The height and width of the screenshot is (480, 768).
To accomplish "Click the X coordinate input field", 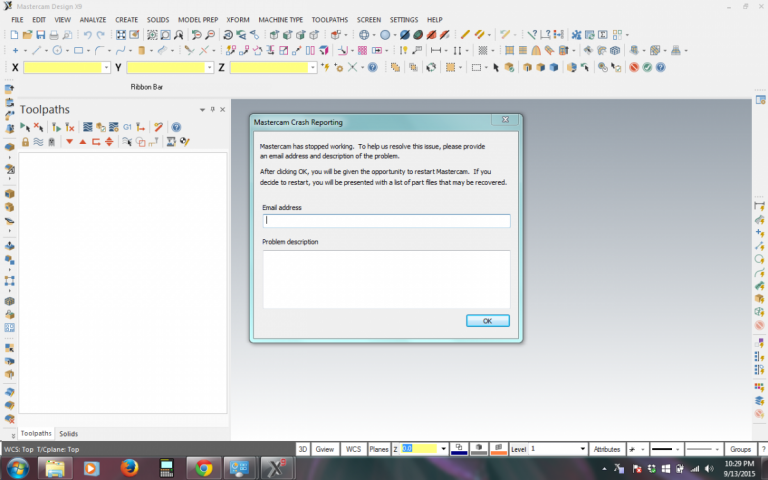I will pyautogui.click(x=63, y=68).
